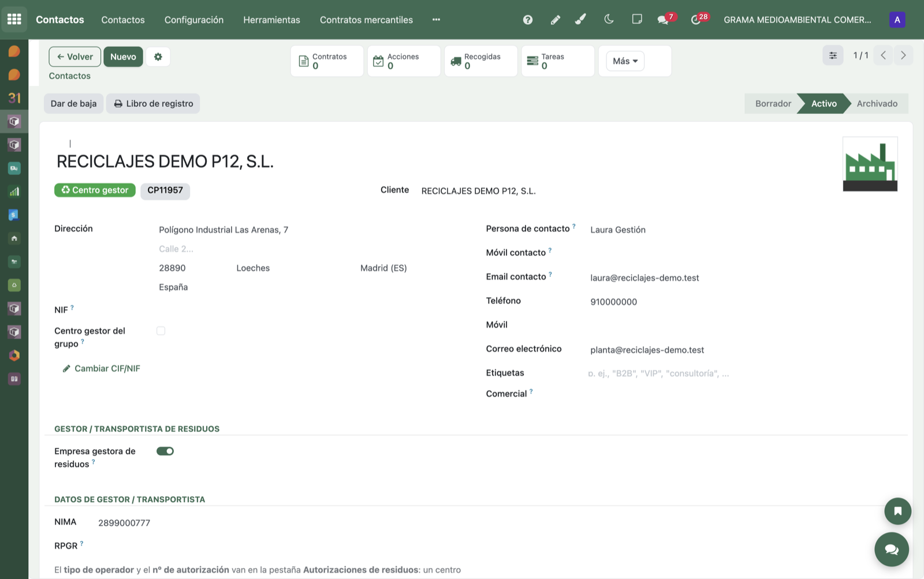
Task: Click the gear actions icon beside Nuevo
Action: (158, 57)
